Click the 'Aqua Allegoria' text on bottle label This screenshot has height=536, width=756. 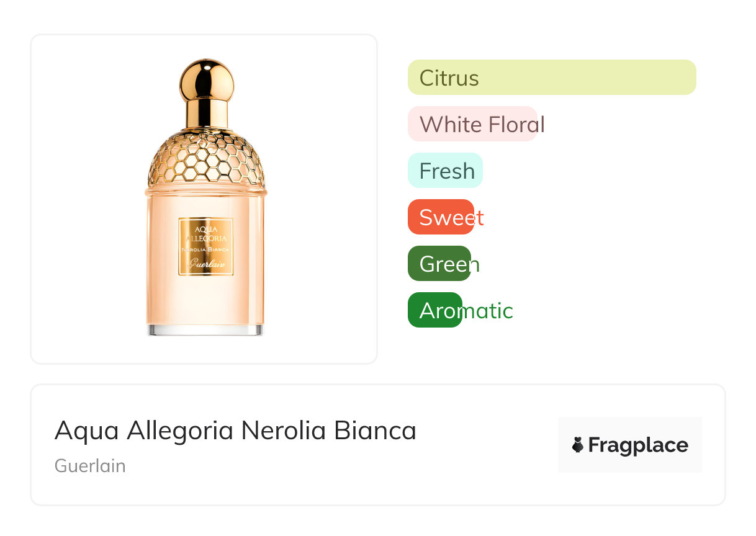tap(205, 233)
